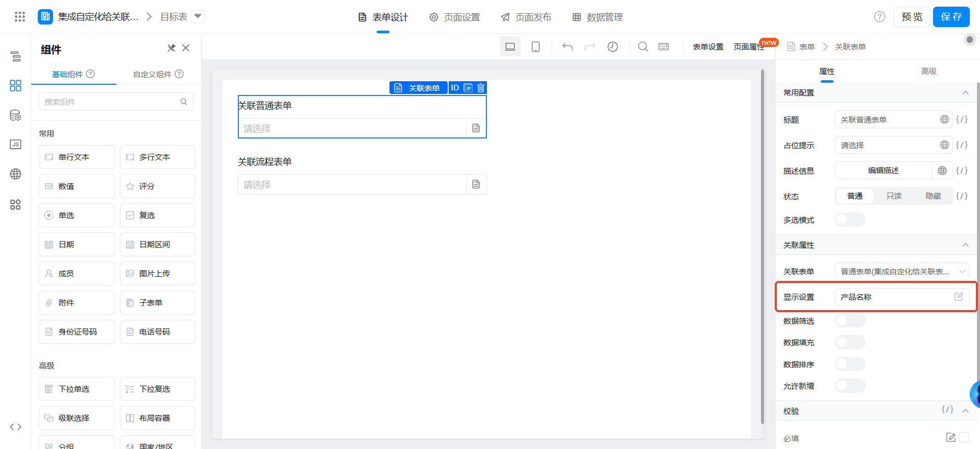Enable 数据排序 switch
This screenshot has height=449, width=980.
(x=850, y=364)
